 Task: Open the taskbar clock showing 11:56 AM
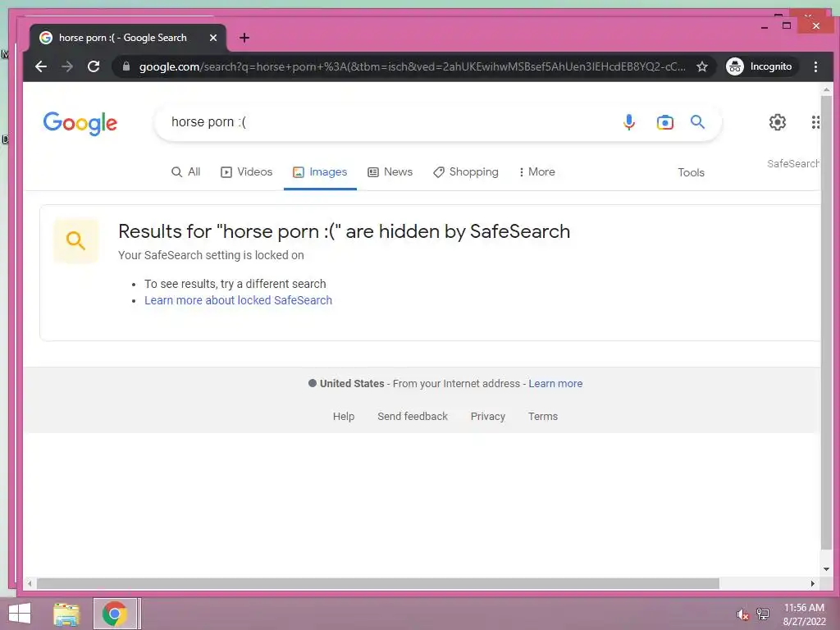coord(804,614)
